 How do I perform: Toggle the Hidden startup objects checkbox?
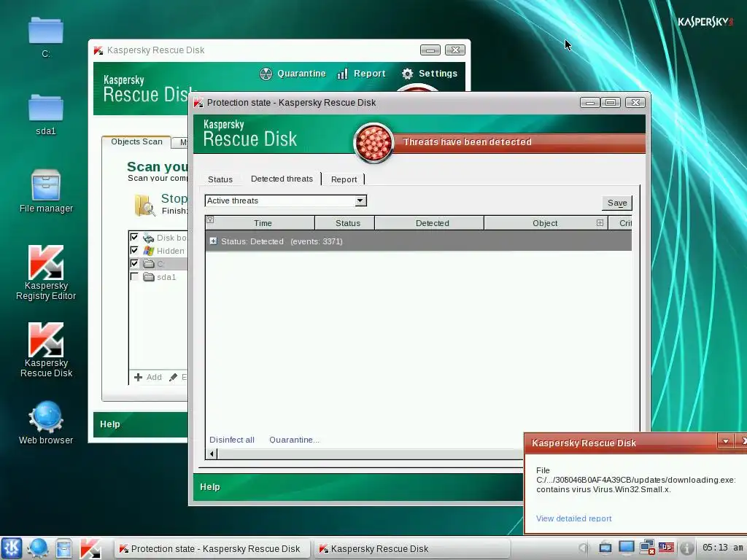134,250
